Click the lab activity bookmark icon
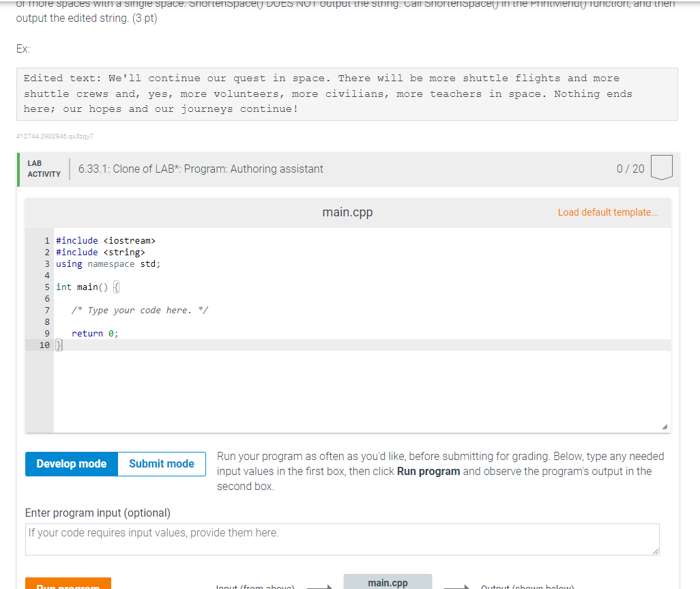The height and width of the screenshot is (589, 700). [x=661, y=168]
